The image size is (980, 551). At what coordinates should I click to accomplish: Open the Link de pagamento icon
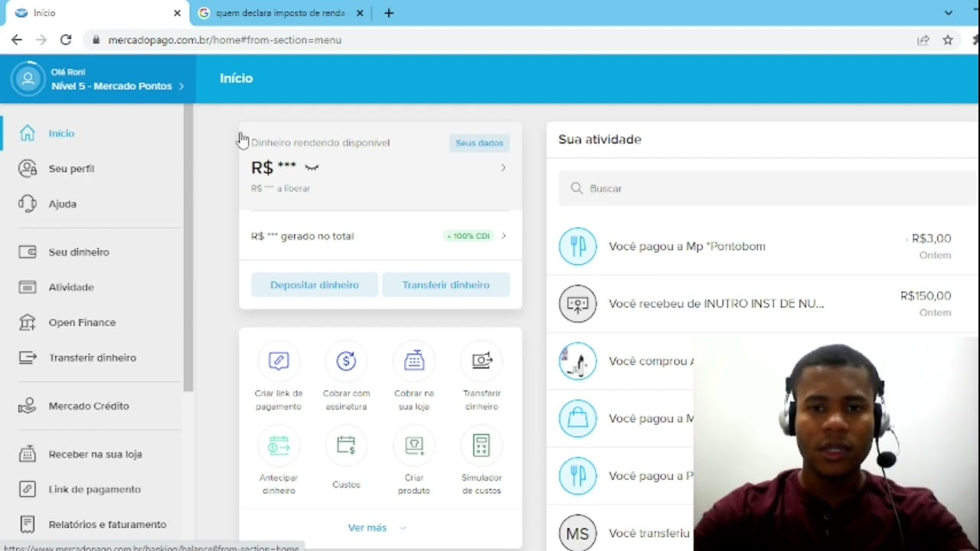pyautogui.click(x=28, y=489)
